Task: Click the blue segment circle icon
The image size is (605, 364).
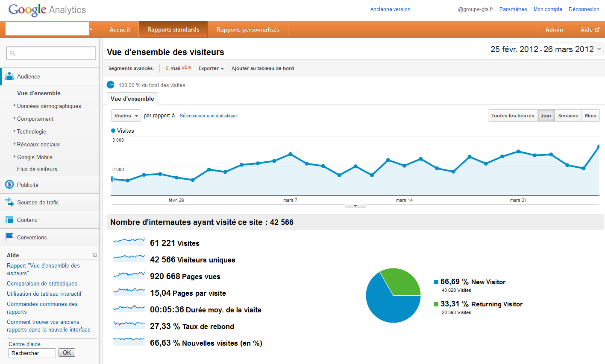Action: coord(111,85)
